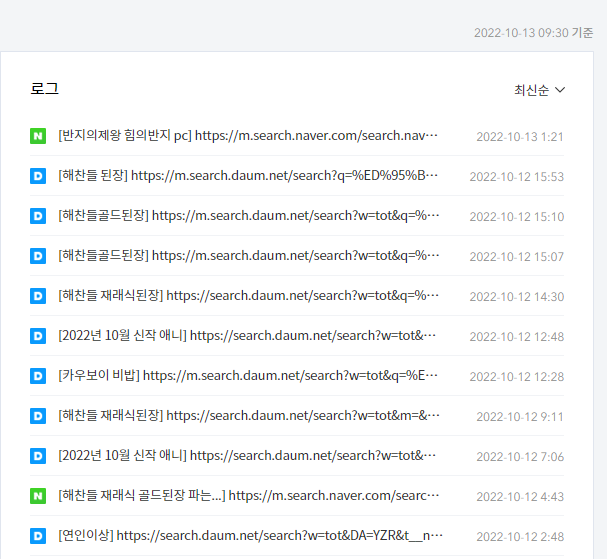Click the timestamp 2022-10-12 15:10
This screenshot has width=607, height=559.
[x=517, y=217]
